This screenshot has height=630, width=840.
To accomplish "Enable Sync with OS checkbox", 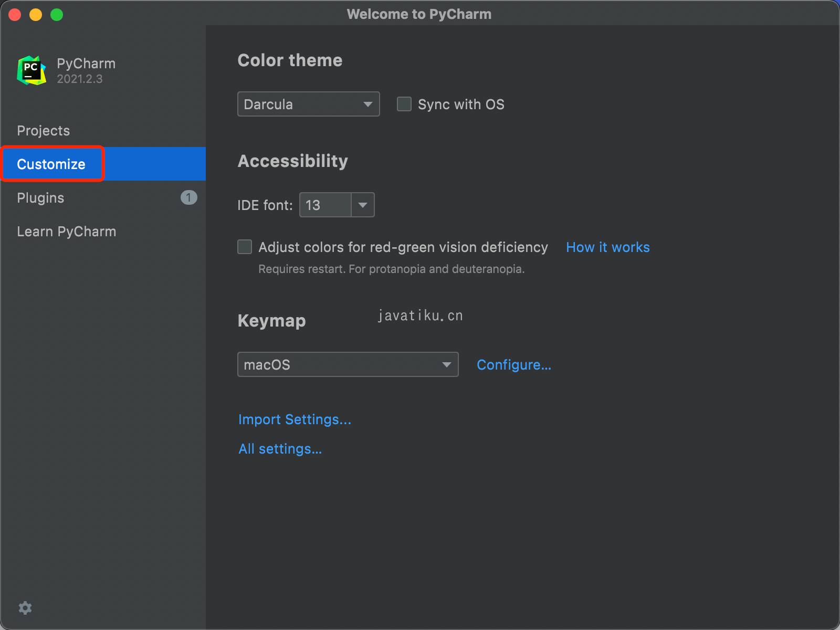I will pyautogui.click(x=404, y=104).
